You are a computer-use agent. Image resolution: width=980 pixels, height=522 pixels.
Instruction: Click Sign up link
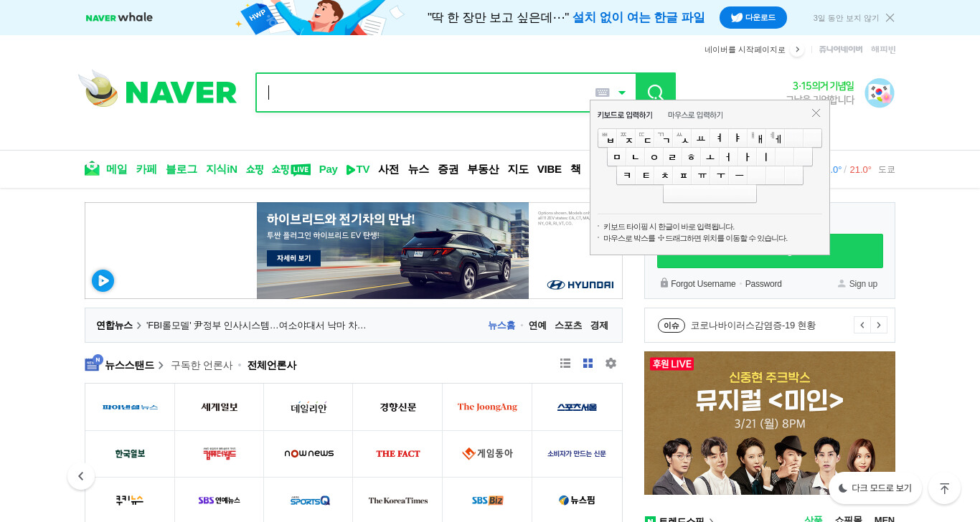[863, 284]
